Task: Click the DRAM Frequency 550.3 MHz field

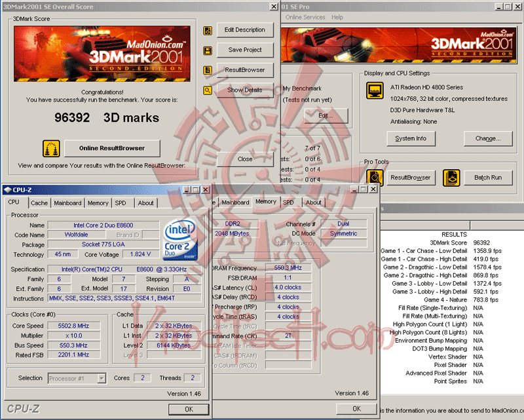Action: coord(288,268)
